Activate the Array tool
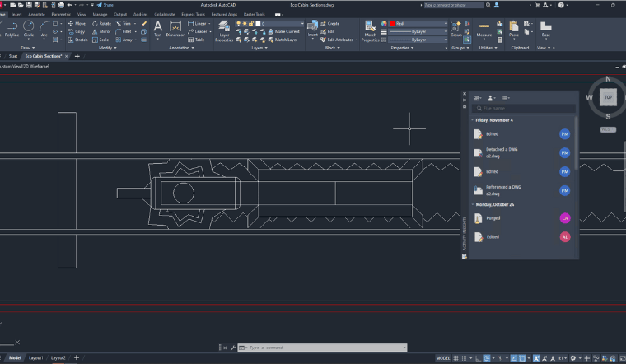Image resolution: width=626 pixels, height=364 pixels. click(124, 40)
